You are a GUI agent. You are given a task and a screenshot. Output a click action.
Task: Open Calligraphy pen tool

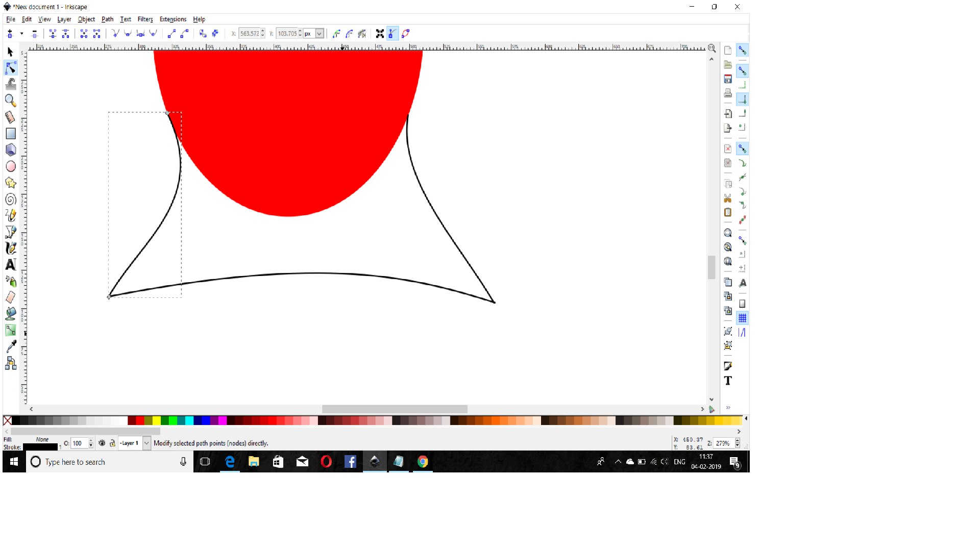click(11, 248)
